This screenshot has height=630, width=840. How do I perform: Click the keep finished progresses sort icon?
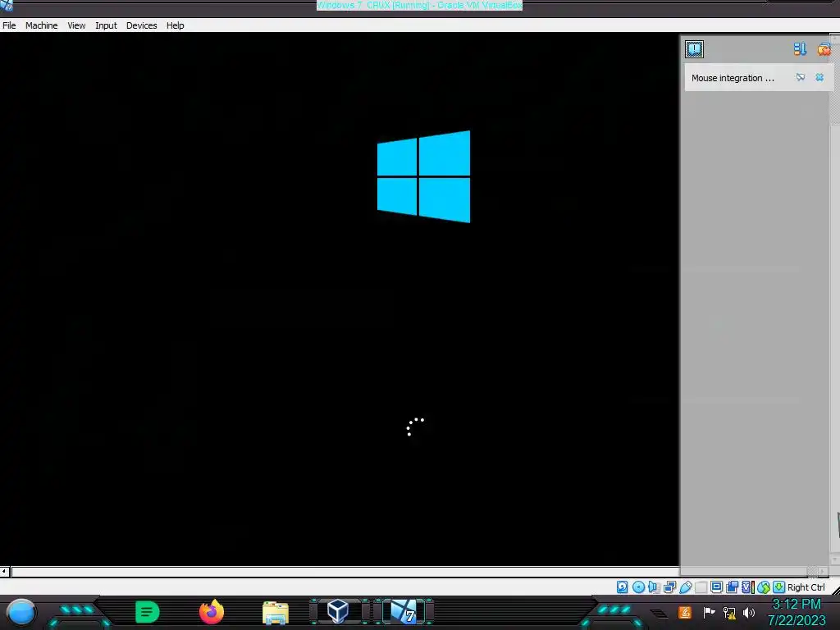[x=800, y=49]
